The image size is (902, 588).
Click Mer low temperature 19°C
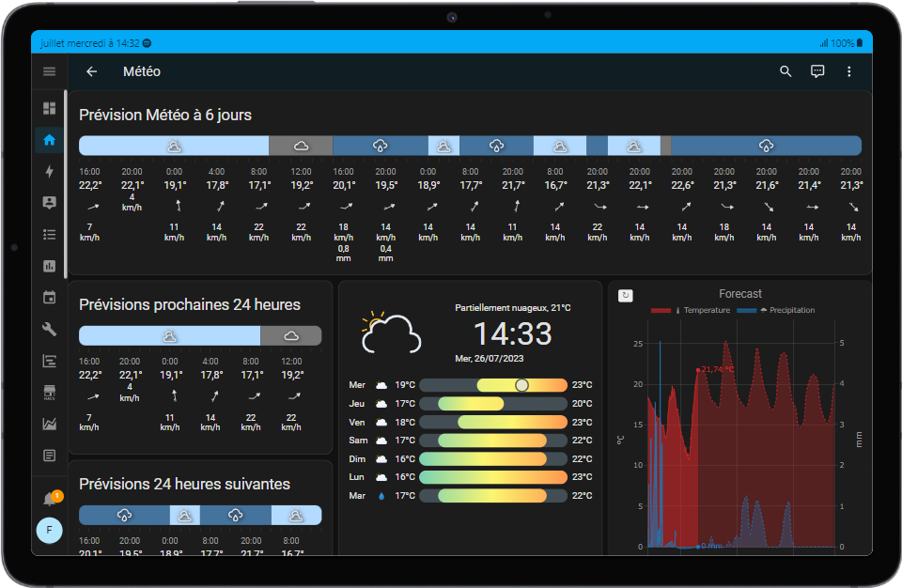click(x=405, y=385)
